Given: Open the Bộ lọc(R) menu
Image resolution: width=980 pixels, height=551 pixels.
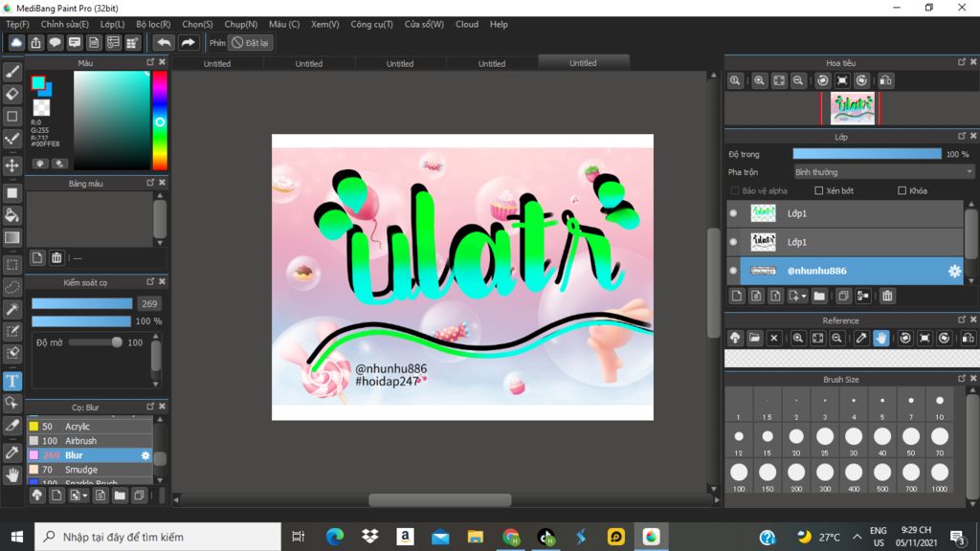Looking at the screenshot, I should [x=153, y=24].
